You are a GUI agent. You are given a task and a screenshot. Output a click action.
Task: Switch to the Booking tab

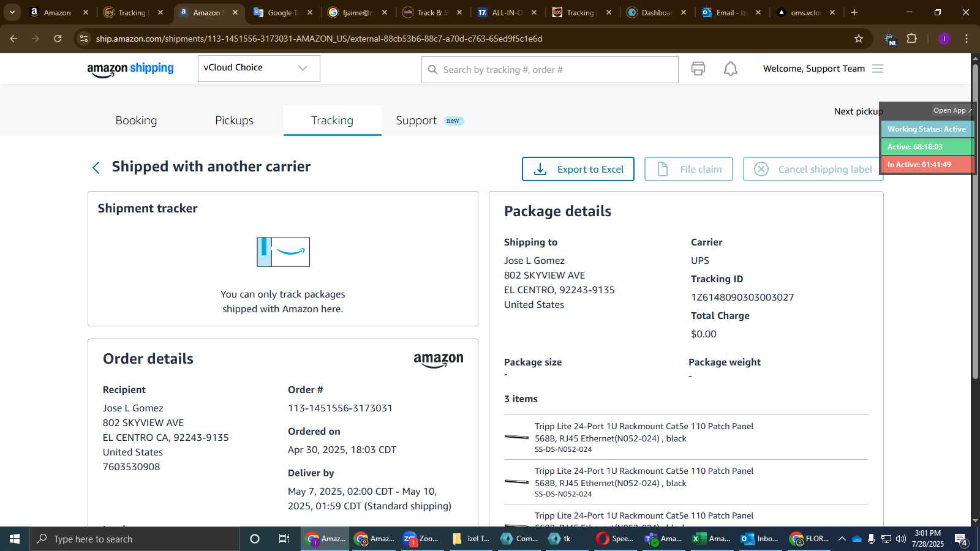pos(136,121)
